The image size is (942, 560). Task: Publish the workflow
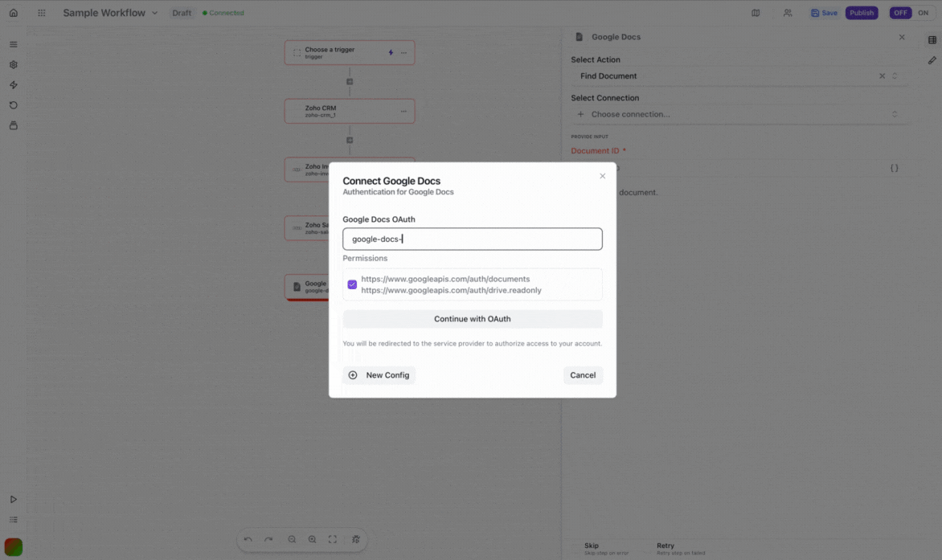(861, 12)
